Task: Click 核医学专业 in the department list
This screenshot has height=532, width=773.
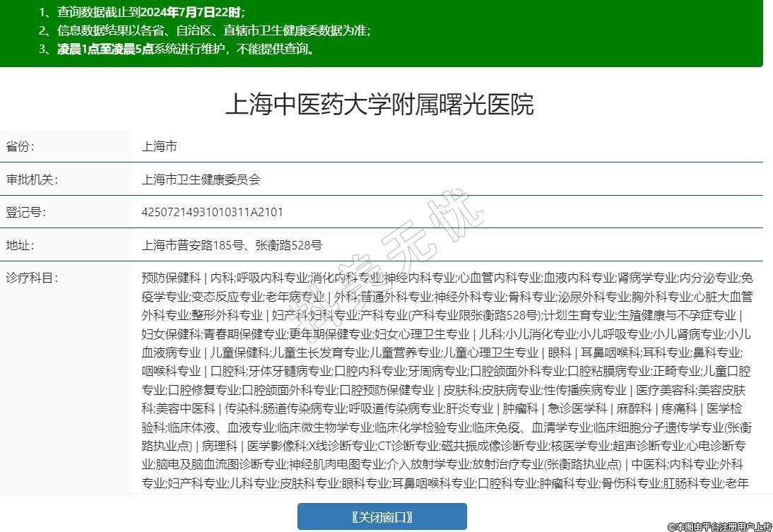Action: (579, 446)
